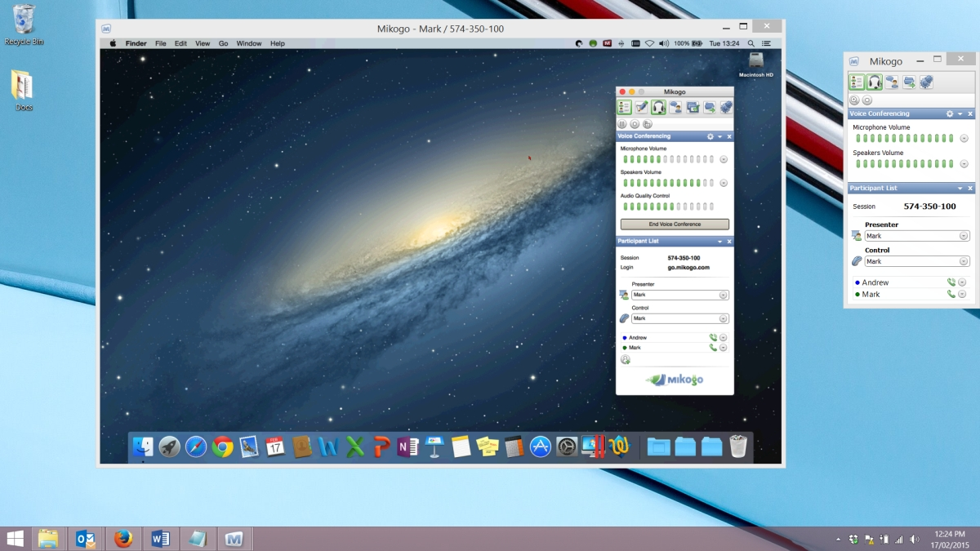The height and width of the screenshot is (551, 980).
Task: Open the chat participants icon in Mac Mikogo panel
Action: pyautogui.click(x=675, y=107)
